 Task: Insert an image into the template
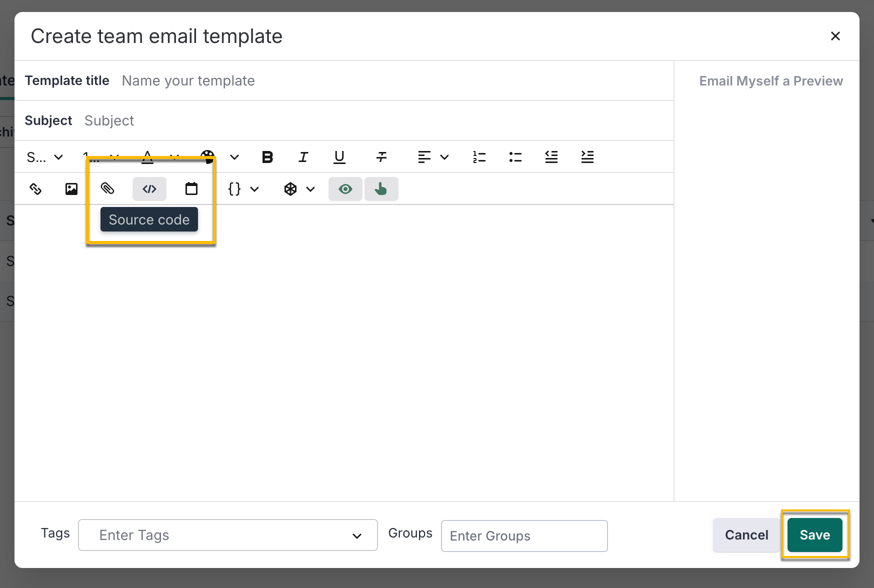pos(71,189)
